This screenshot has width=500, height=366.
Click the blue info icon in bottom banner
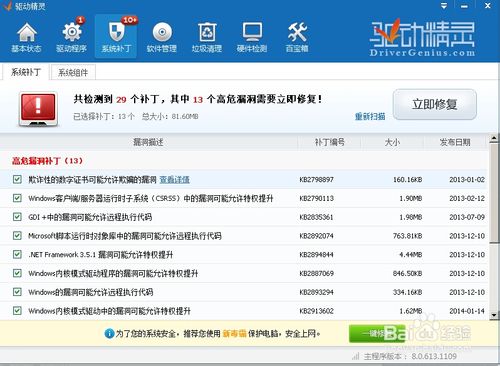tap(109, 333)
